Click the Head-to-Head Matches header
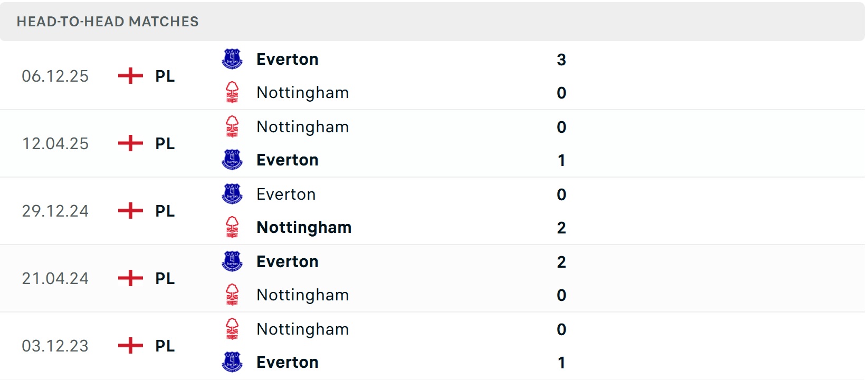Viewport: 868px width, 381px height. [x=108, y=22]
